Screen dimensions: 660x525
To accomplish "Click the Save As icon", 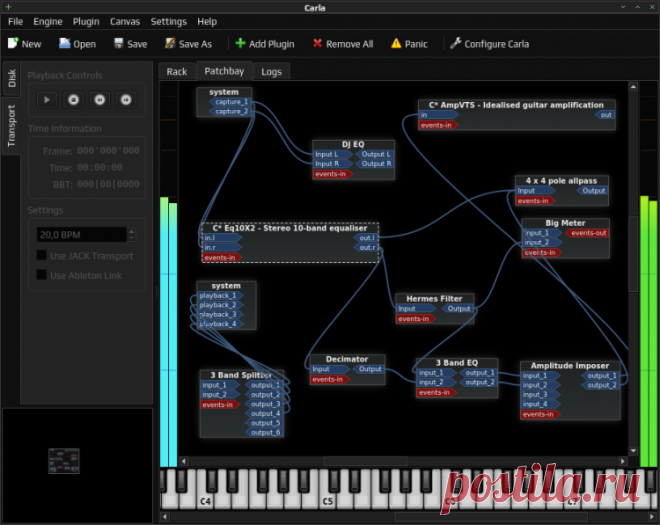I will coord(170,43).
